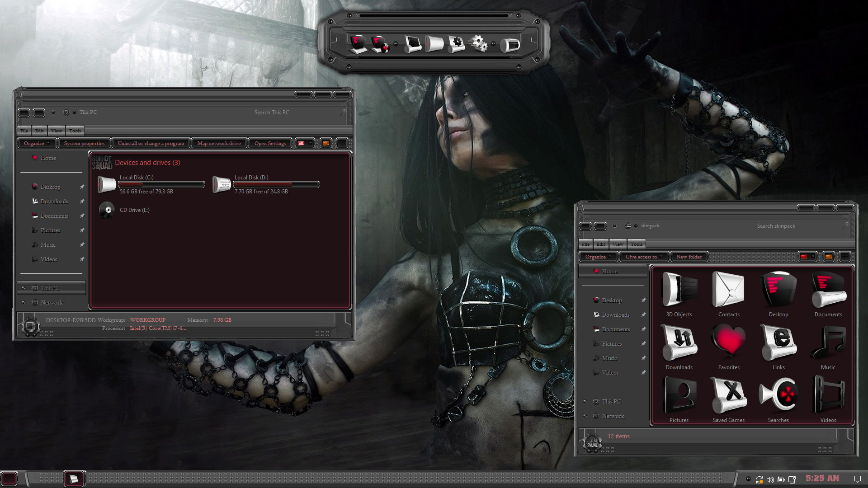Click Uninstall or change a program
Viewport: 868px width, 488px height.
[151, 143]
